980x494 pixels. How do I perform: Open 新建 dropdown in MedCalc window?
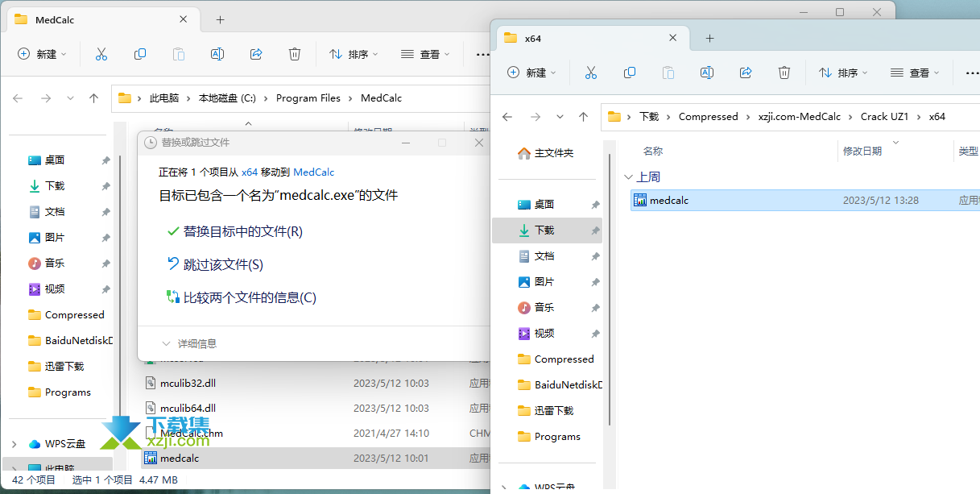tap(42, 54)
